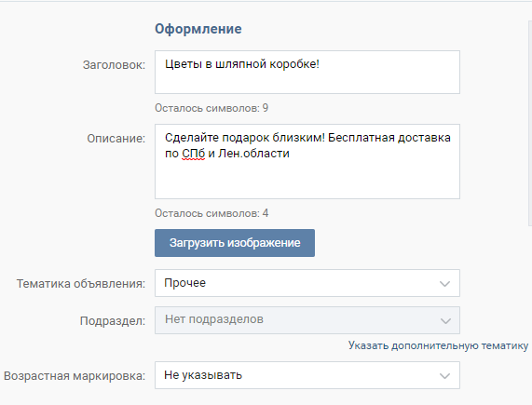Click the Осталось символов: 4 counter
The height and width of the screenshot is (405, 532).
coord(211,213)
